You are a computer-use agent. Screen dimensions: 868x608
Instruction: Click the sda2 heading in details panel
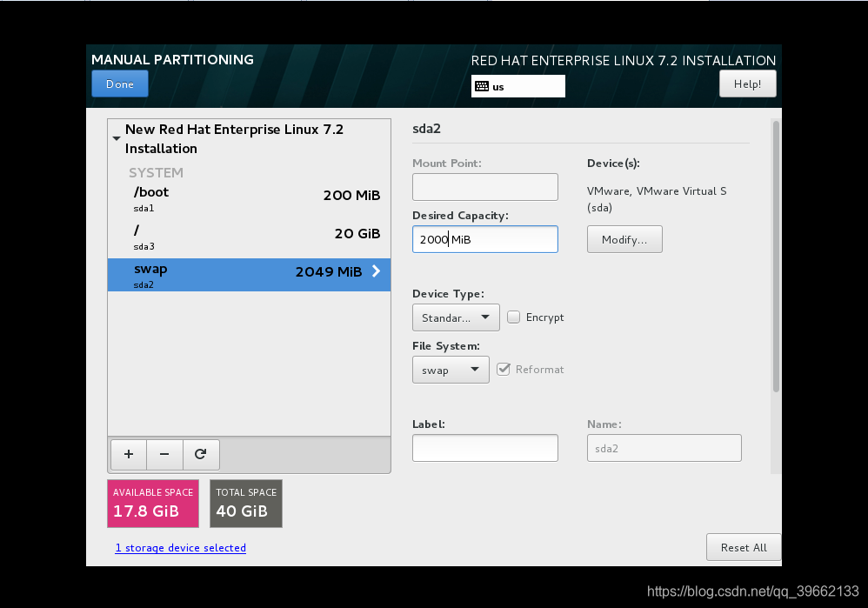426,129
